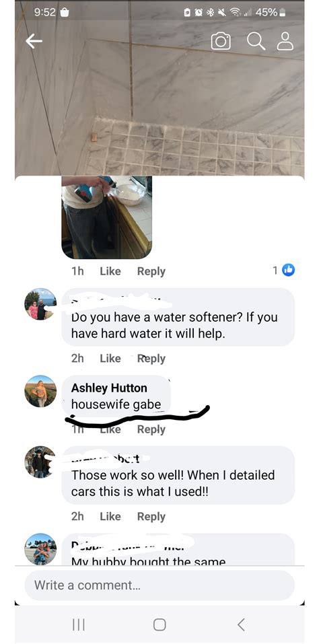Open the water softener commenter's avatar
The image size is (319, 644).
[x=40, y=304]
